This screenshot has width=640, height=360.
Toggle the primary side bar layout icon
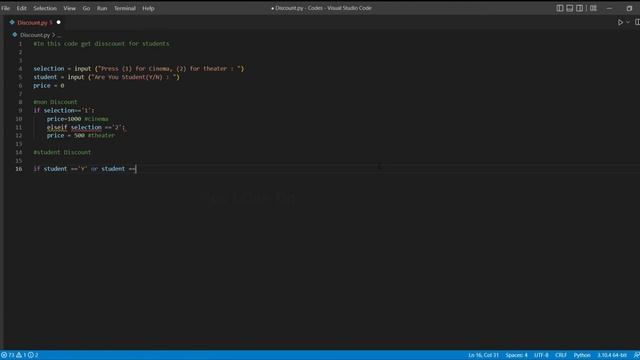(560, 8)
